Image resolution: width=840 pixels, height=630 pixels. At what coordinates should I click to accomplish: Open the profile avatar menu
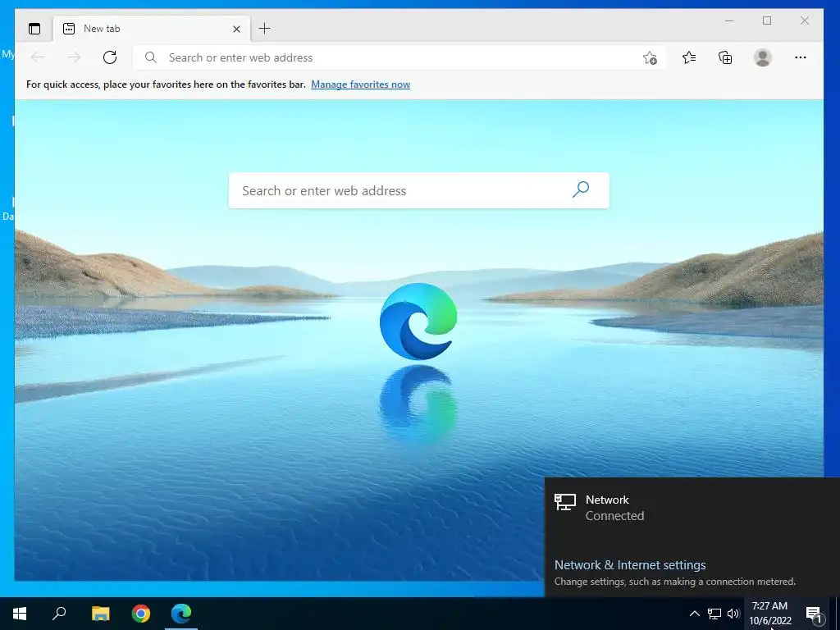(x=762, y=57)
